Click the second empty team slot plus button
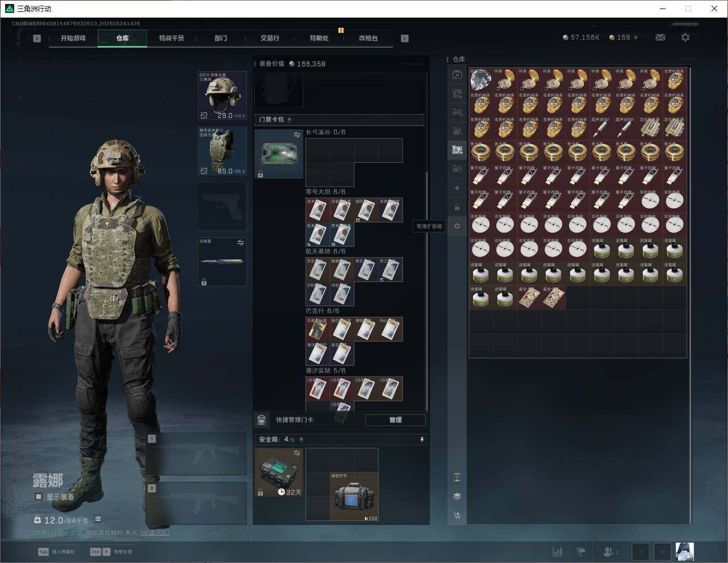Image resolution: width=728 pixels, height=563 pixels. (x=662, y=551)
